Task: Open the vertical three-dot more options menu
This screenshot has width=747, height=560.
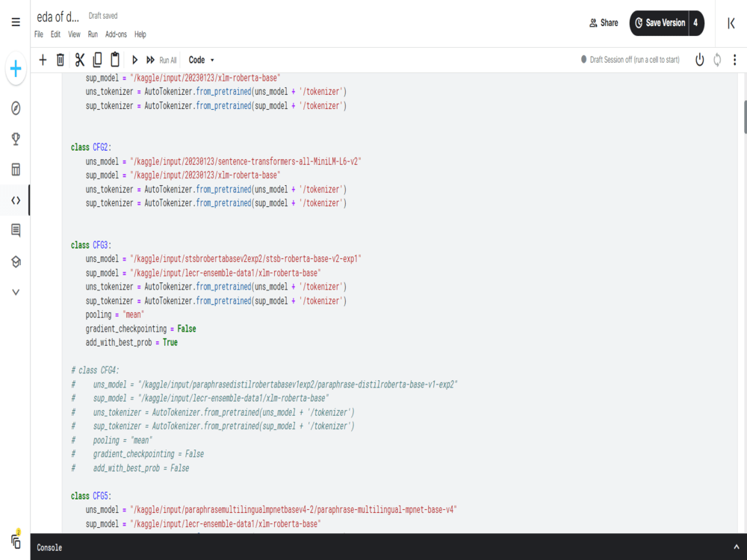Action: [x=734, y=60]
